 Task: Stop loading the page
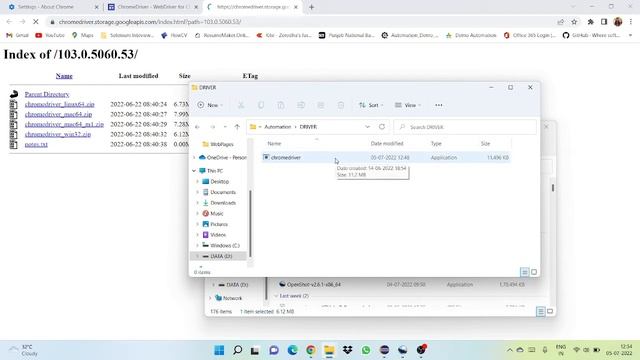(36, 22)
